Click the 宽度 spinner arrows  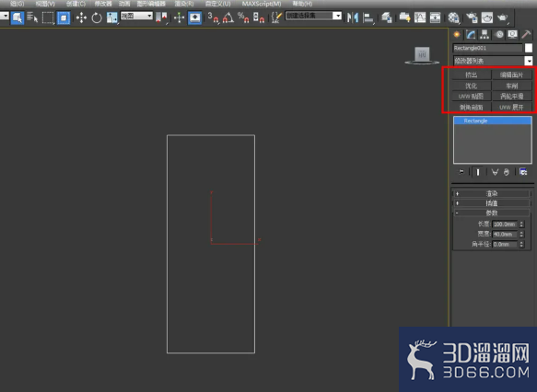click(521, 235)
